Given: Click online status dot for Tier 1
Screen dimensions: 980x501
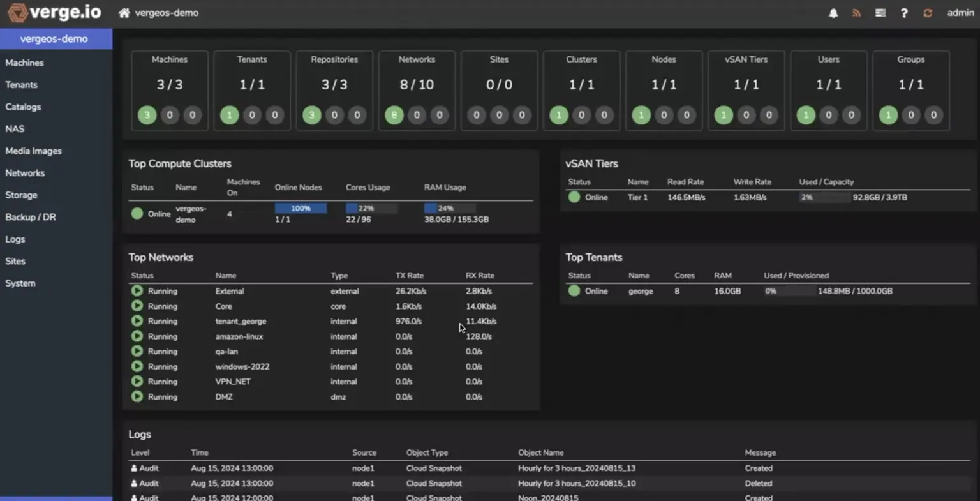Looking at the screenshot, I should coord(574,197).
